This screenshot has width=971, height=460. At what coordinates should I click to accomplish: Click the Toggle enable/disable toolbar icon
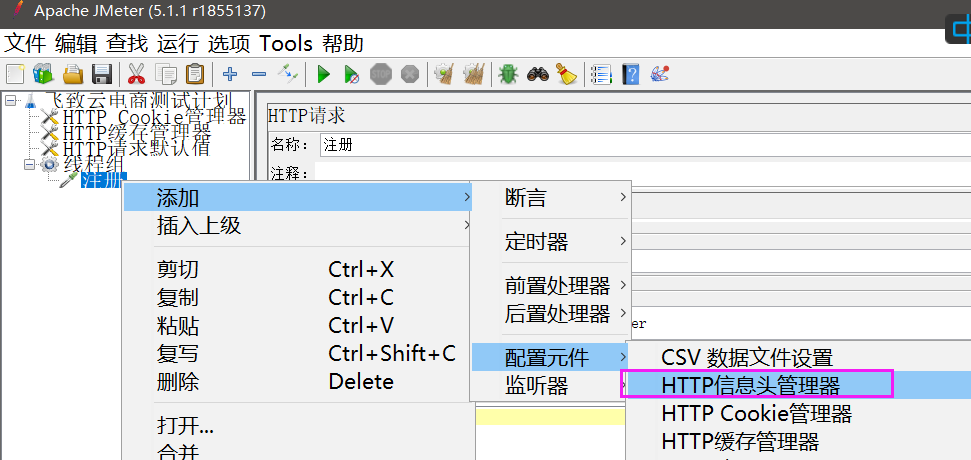288,75
